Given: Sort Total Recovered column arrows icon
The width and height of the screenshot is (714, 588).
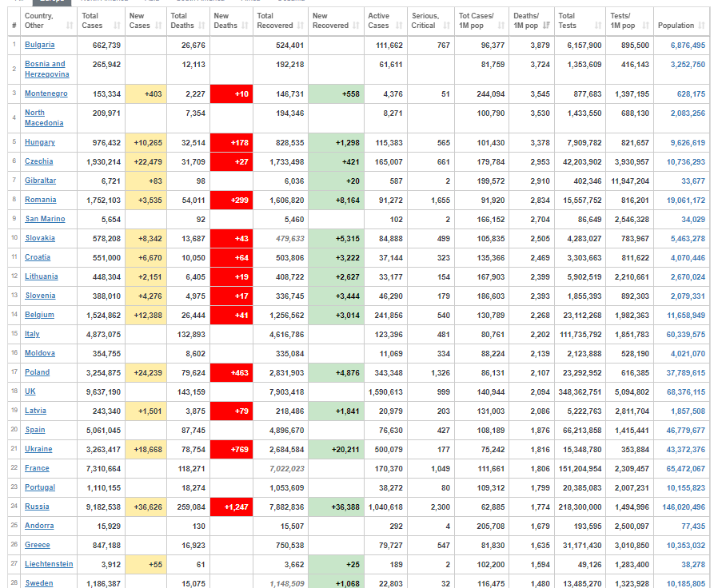Looking at the screenshot, I should coord(301,26).
